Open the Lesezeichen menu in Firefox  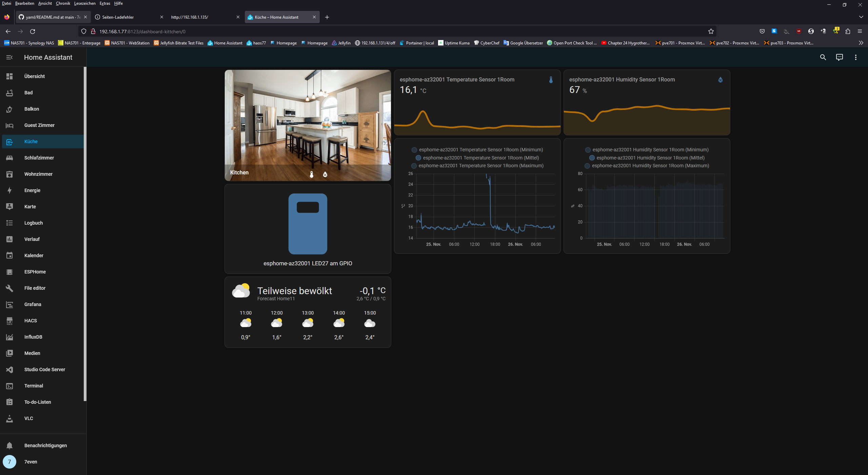pos(85,3)
